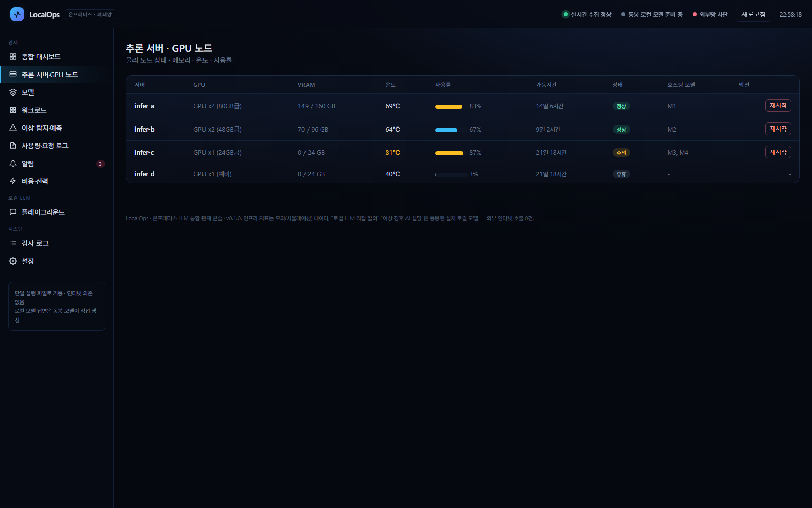The image size is (812, 508).
Task: Click the LocalOps pulse logo icon
Action: click(17, 14)
